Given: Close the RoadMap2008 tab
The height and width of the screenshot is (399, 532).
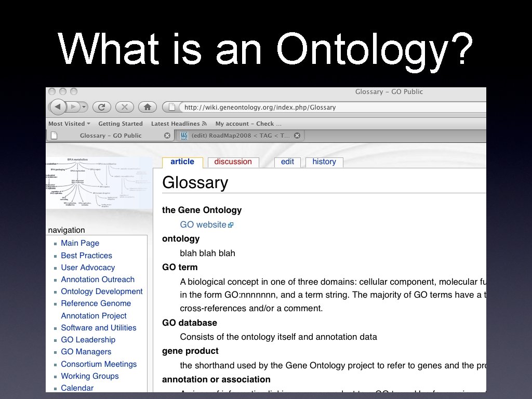Looking at the screenshot, I should pos(297,135).
